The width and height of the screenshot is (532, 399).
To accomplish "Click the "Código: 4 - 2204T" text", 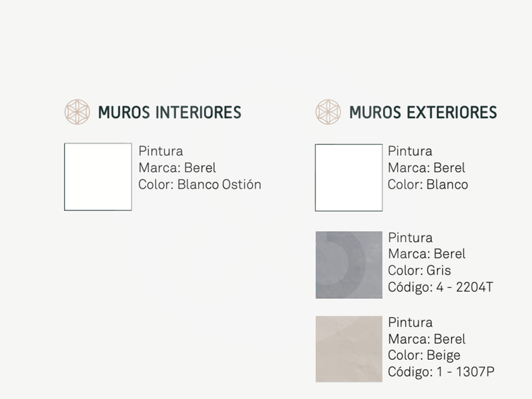I will click(440, 288).
